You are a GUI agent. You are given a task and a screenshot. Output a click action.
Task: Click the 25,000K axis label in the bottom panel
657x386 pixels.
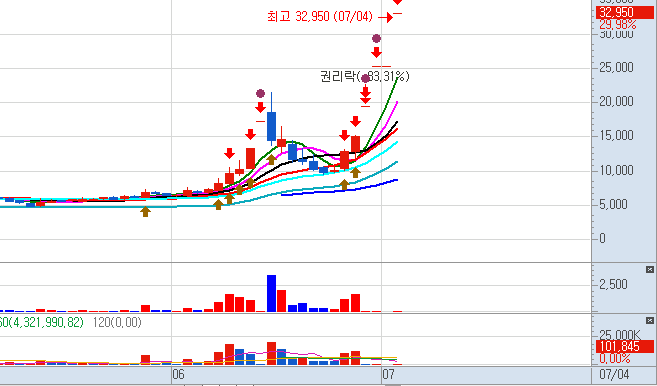point(620,335)
